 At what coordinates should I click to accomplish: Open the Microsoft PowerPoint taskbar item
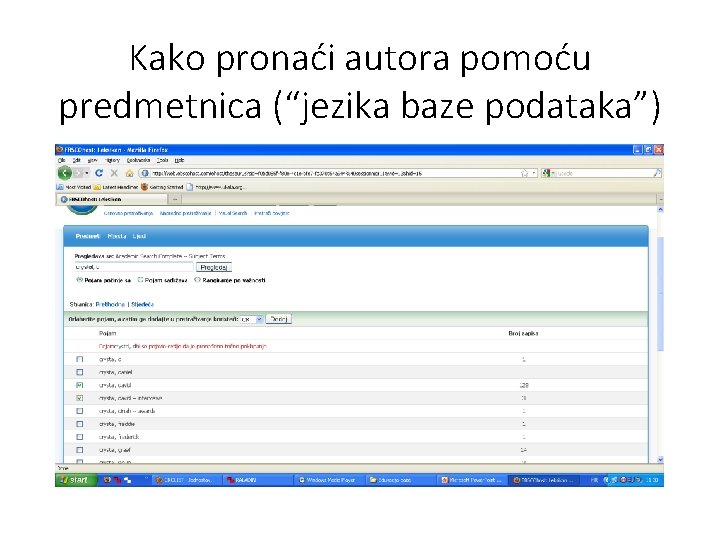pos(472,480)
